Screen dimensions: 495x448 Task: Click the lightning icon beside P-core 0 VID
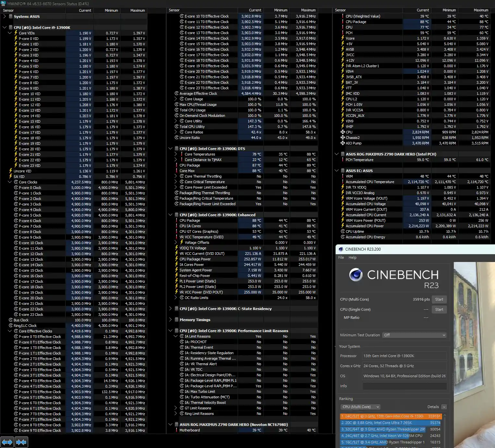tap(16, 39)
